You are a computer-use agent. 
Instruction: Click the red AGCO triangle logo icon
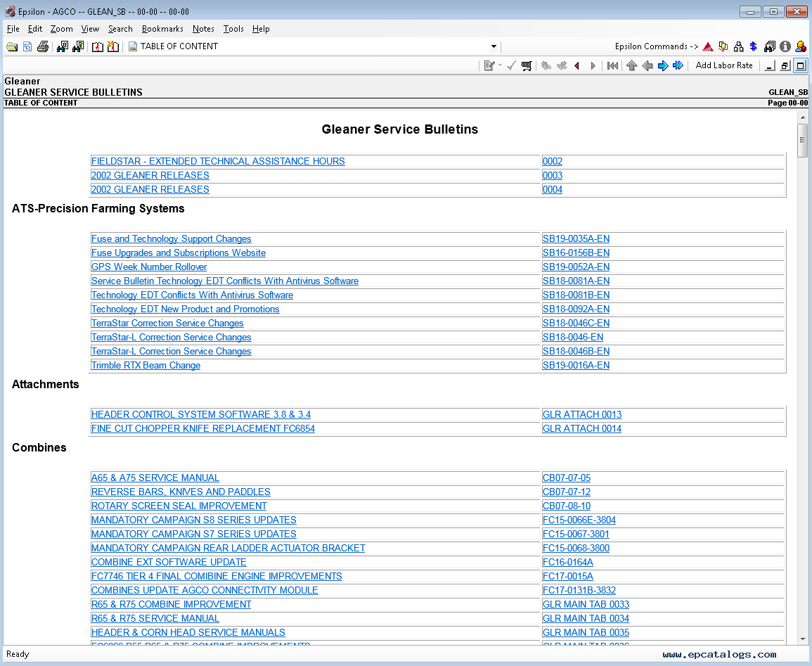tap(708, 46)
